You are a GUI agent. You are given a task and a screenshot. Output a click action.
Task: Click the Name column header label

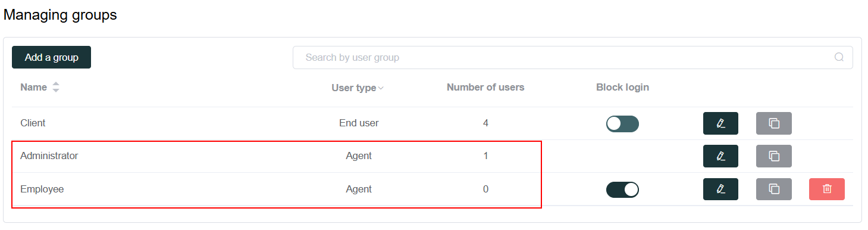click(x=33, y=87)
